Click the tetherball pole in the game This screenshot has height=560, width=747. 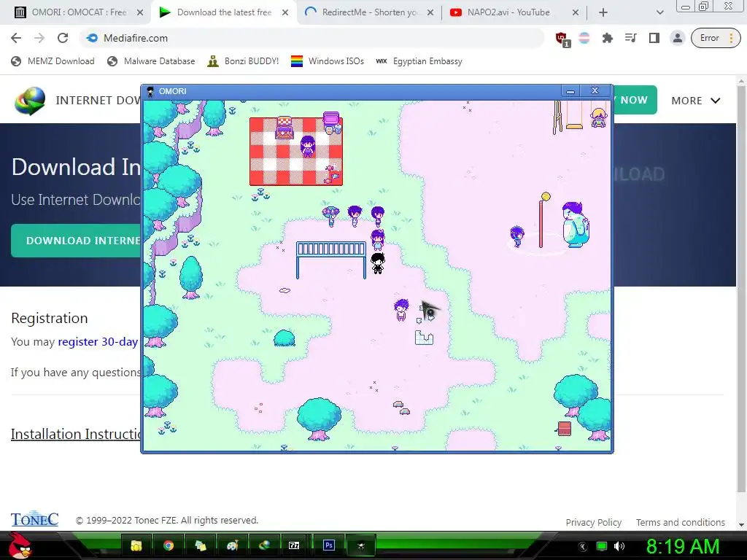coord(542,220)
